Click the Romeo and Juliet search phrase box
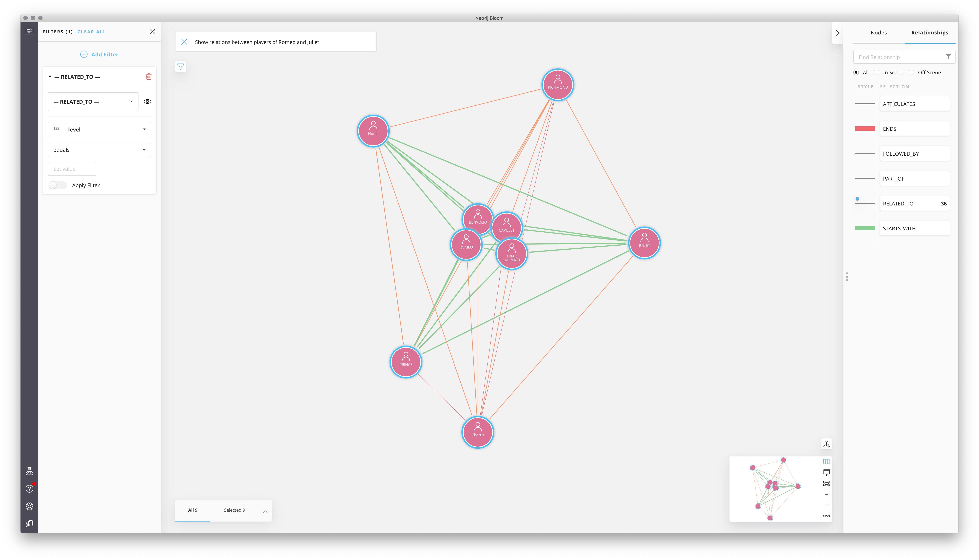 [x=276, y=42]
